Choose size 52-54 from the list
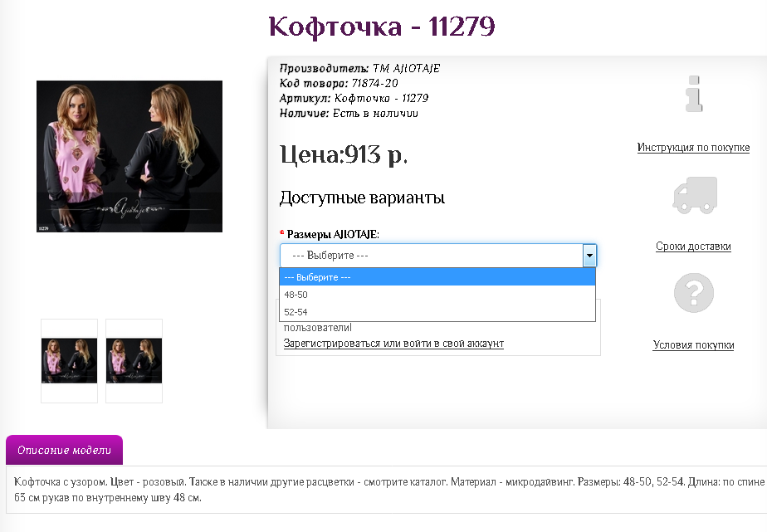 click(437, 312)
